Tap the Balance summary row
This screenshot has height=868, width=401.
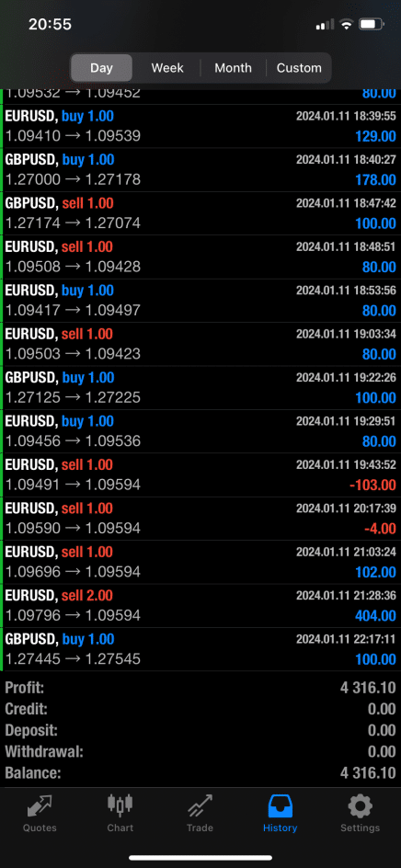[x=200, y=772]
